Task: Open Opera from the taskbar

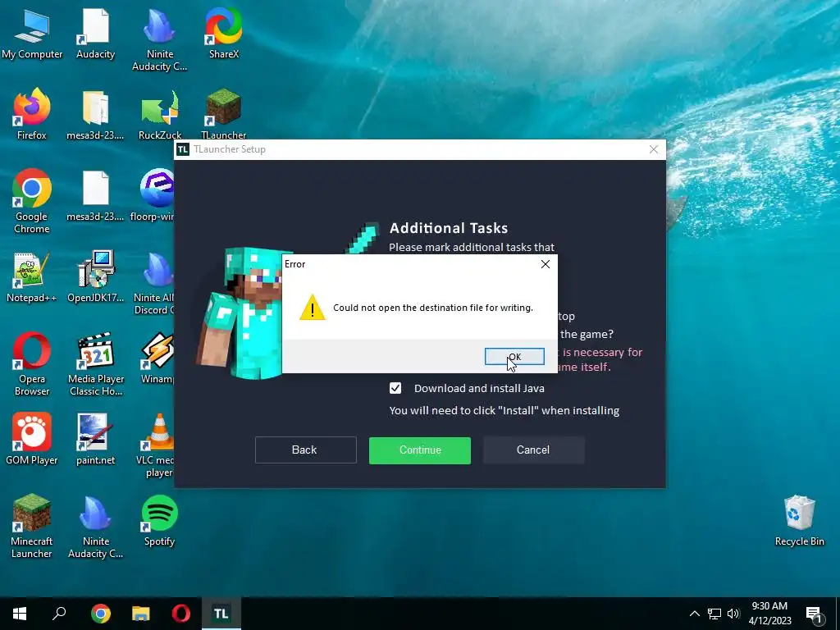Action: 181,614
